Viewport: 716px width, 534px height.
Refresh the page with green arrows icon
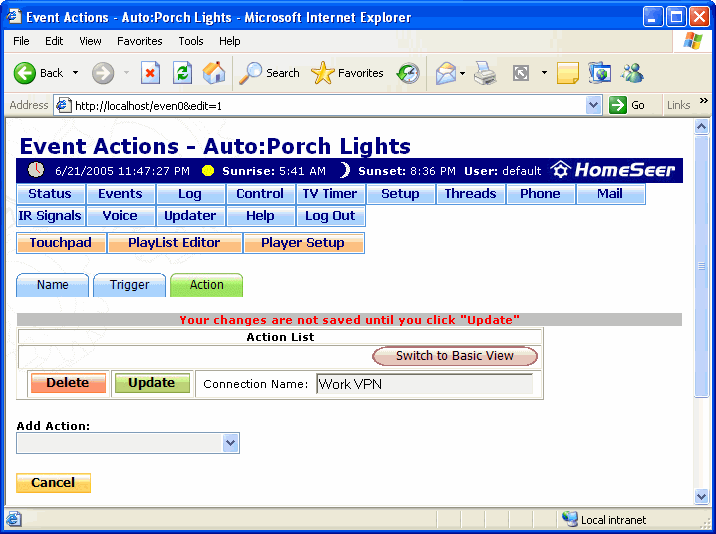182,73
